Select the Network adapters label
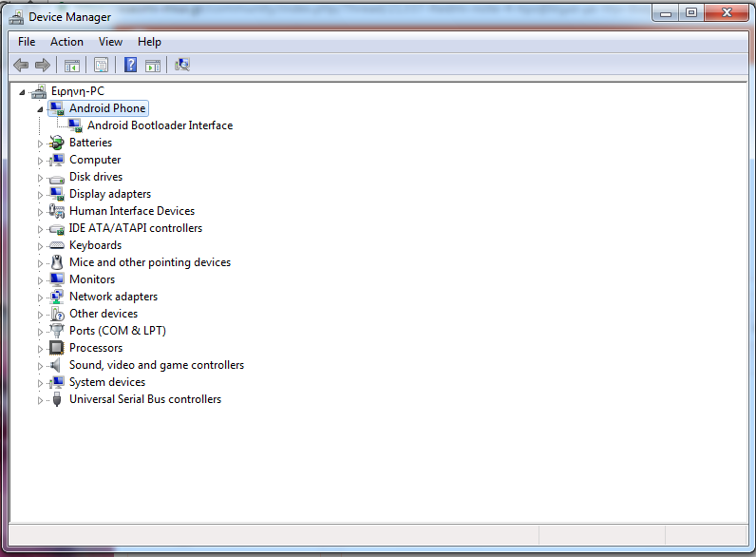 (113, 297)
